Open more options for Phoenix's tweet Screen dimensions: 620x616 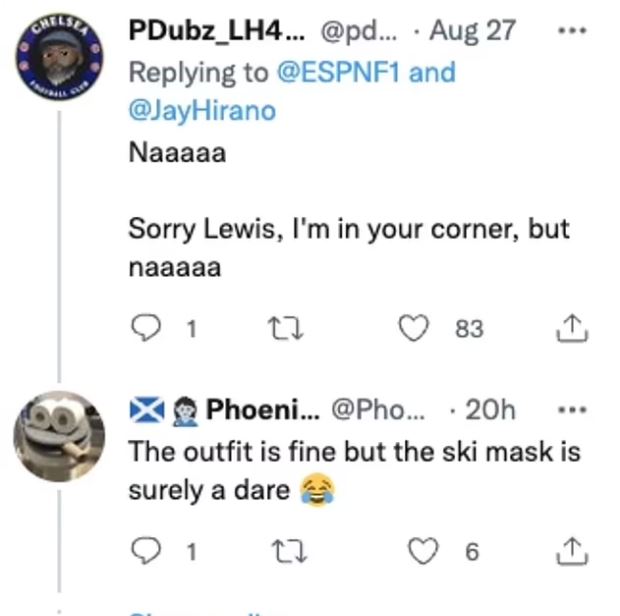[571, 409]
